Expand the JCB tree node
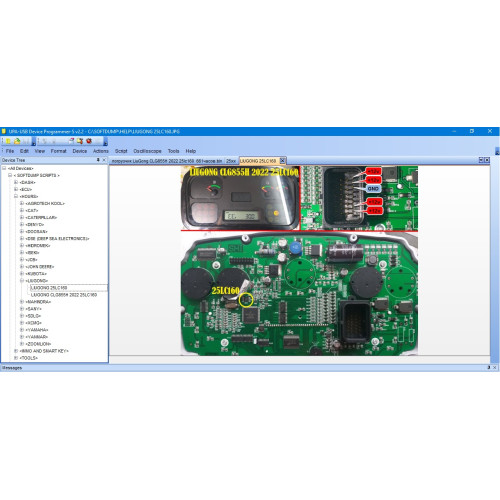The height and width of the screenshot is (500, 500). click(22, 259)
